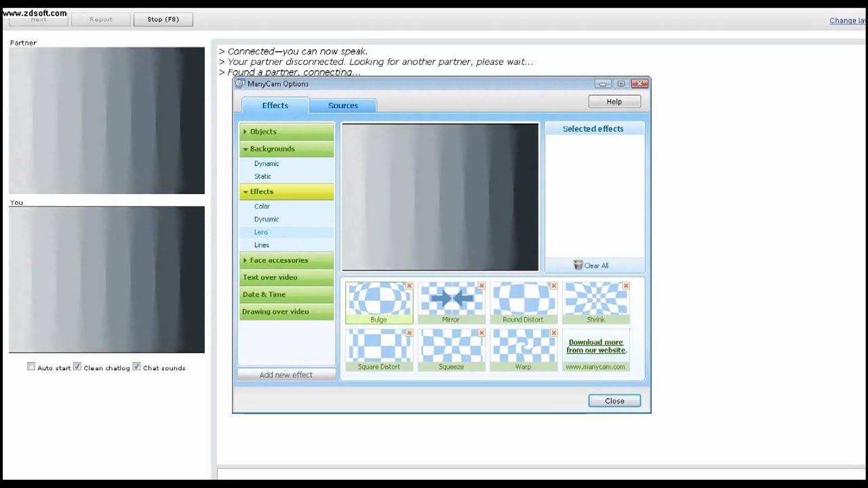Viewport: 868px width, 488px height.
Task: Open Download more from our website link
Action: [x=596, y=346]
